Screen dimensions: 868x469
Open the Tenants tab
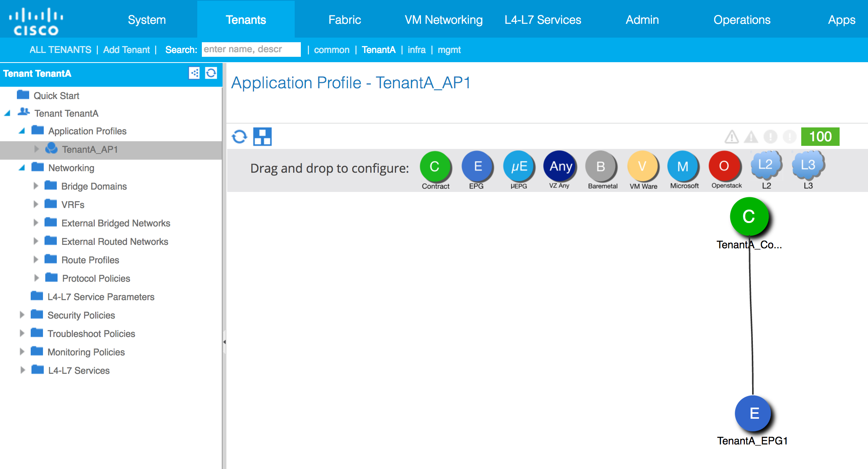246,20
